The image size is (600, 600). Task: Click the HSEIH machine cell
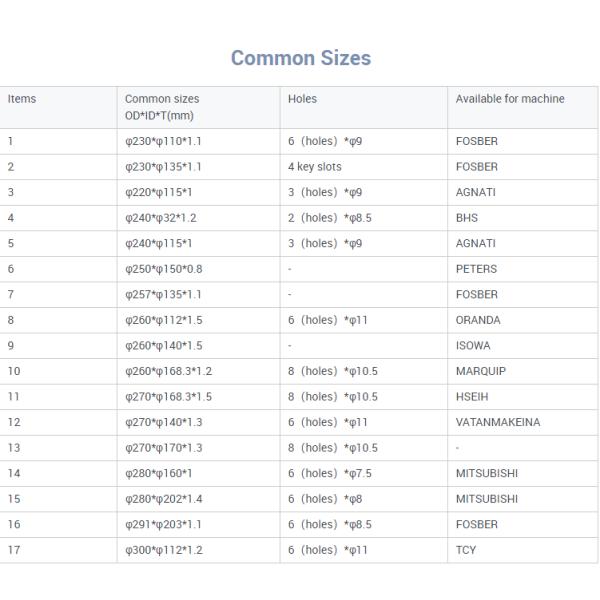(472, 396)
